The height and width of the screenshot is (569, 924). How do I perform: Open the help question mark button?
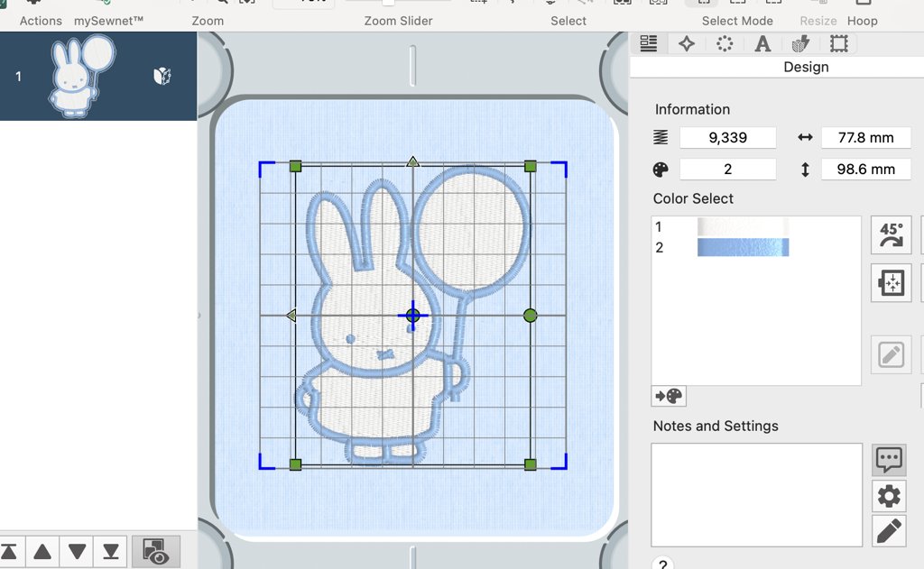(x=663, y=564)
